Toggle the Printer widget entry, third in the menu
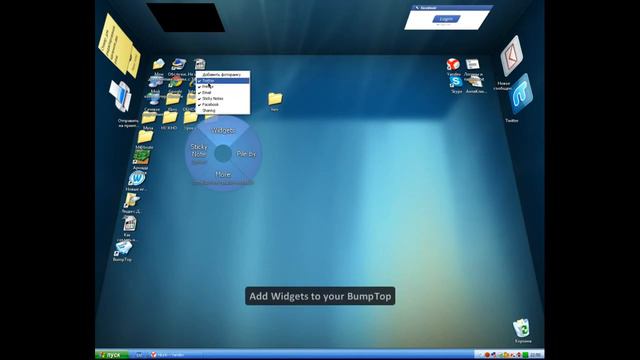 point(223,87)
